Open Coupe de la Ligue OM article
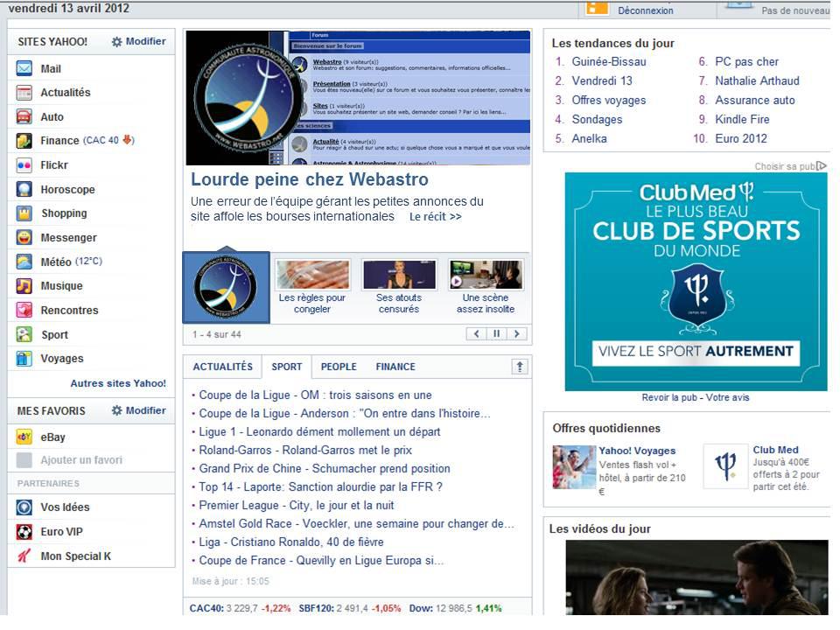Image resolution: width=840 pixels, height=630 pixels. tap(315, 395)
